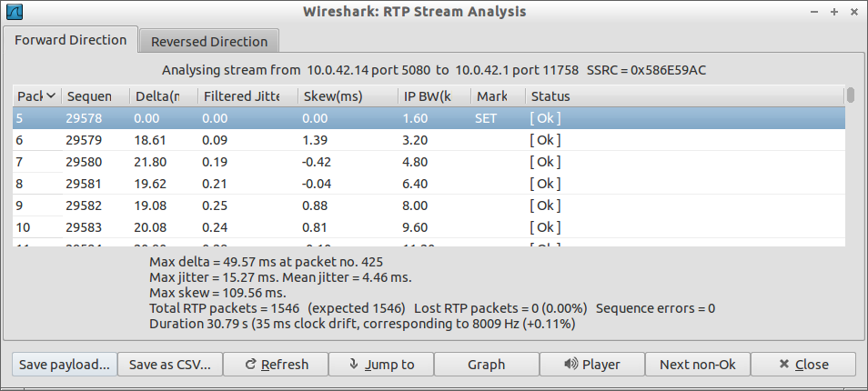Viewport: 868px width, 391px height.
Task: Click the Sequence column header
Action: click(x=96, y=96)
